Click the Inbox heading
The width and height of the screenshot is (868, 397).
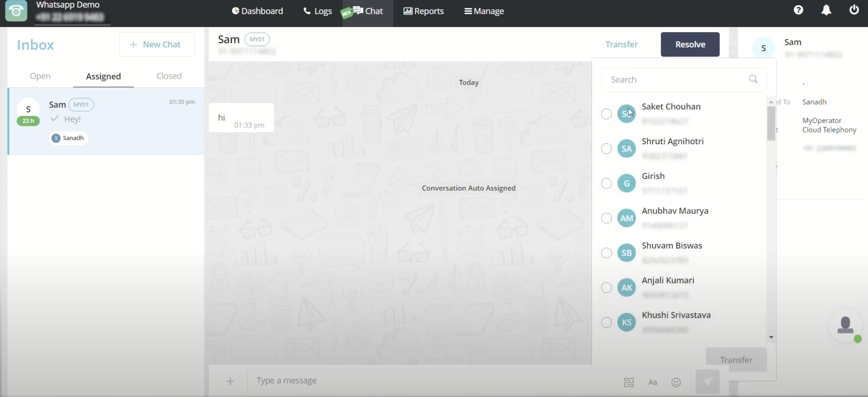(35, 45)
